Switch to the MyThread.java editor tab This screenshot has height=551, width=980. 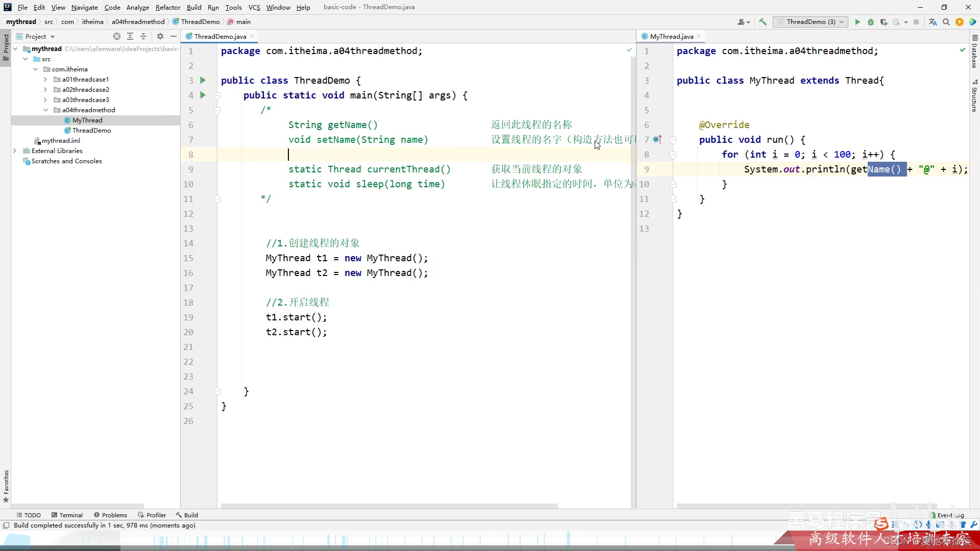pos(671,36)
